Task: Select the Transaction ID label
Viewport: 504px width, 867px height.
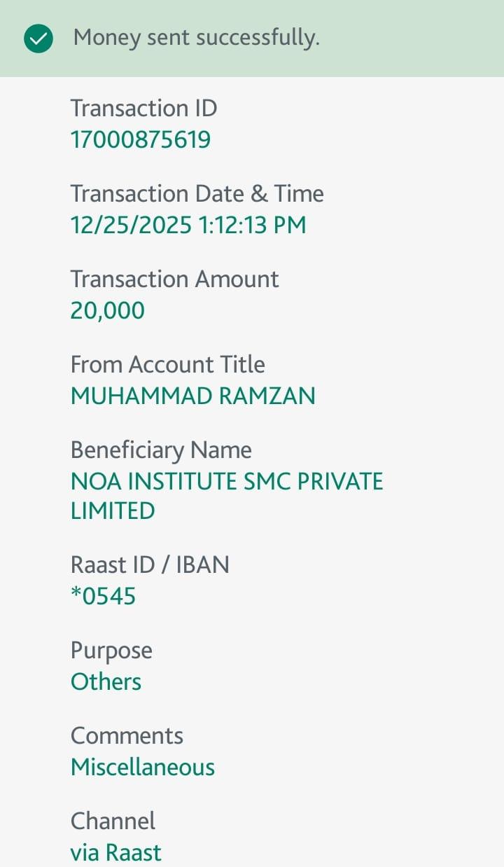Action: pos(143,109)
